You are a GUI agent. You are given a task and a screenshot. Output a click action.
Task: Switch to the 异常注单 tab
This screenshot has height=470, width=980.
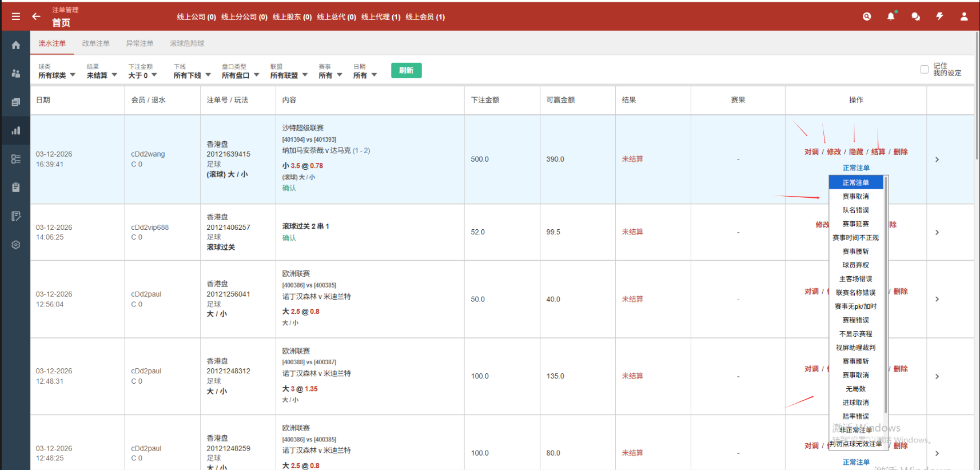pyautogui.click(x=140, y=43)
